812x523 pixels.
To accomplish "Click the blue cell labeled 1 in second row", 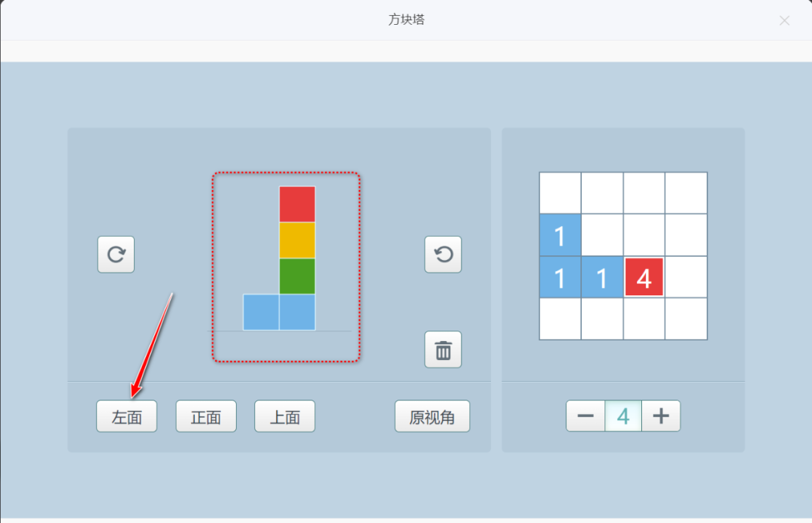I will (x=559, y=236).
